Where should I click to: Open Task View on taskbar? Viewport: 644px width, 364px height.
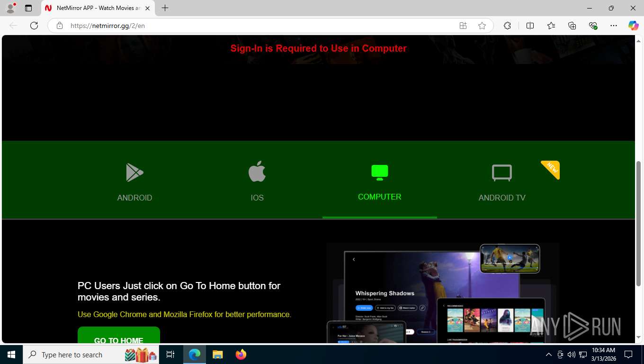pos(170,355)
